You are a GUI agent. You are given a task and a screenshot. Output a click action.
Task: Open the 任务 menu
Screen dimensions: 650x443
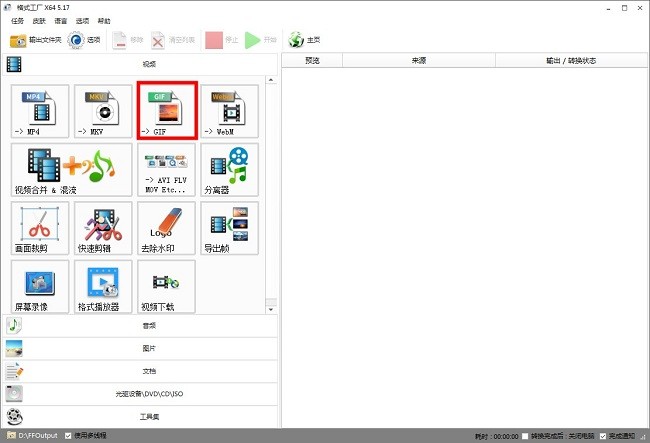pyautogui.click(x=17, y=20)
